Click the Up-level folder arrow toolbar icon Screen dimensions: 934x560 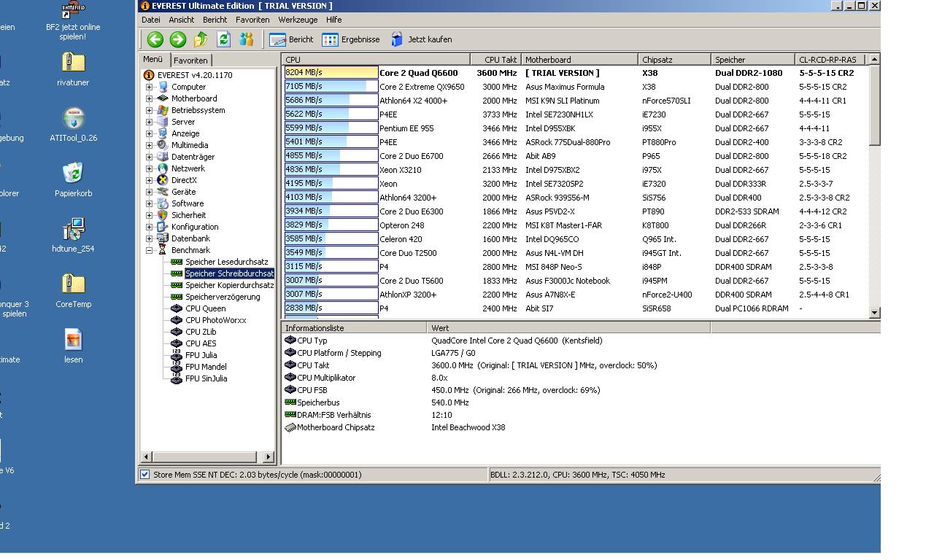click(201, 39)
